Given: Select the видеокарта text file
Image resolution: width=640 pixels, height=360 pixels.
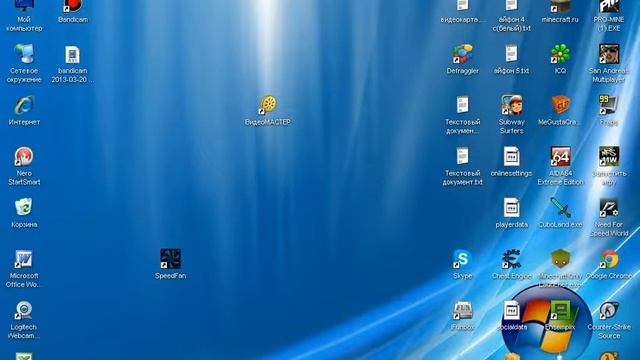Looking at the screenshot, I should pos(462,6).
